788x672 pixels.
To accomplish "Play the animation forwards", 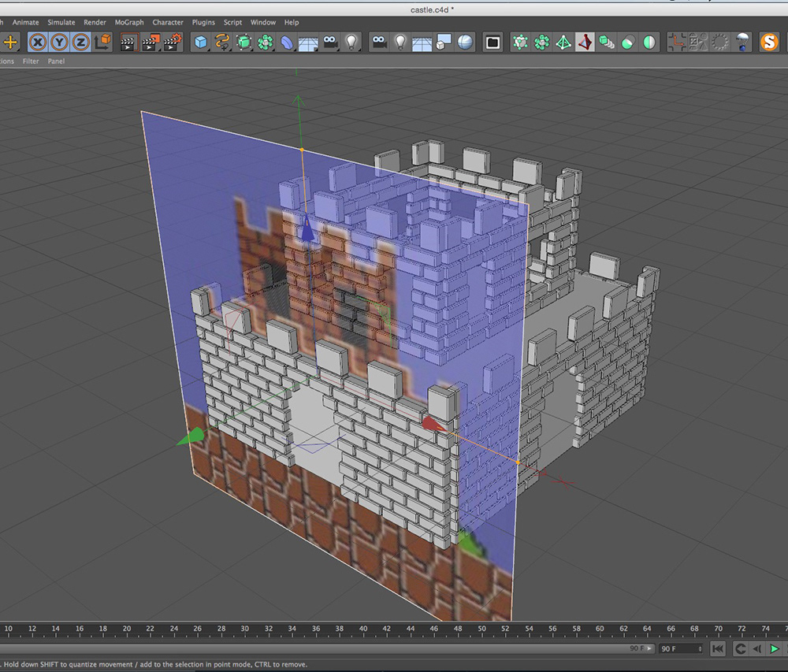I will tap(775, 649).
